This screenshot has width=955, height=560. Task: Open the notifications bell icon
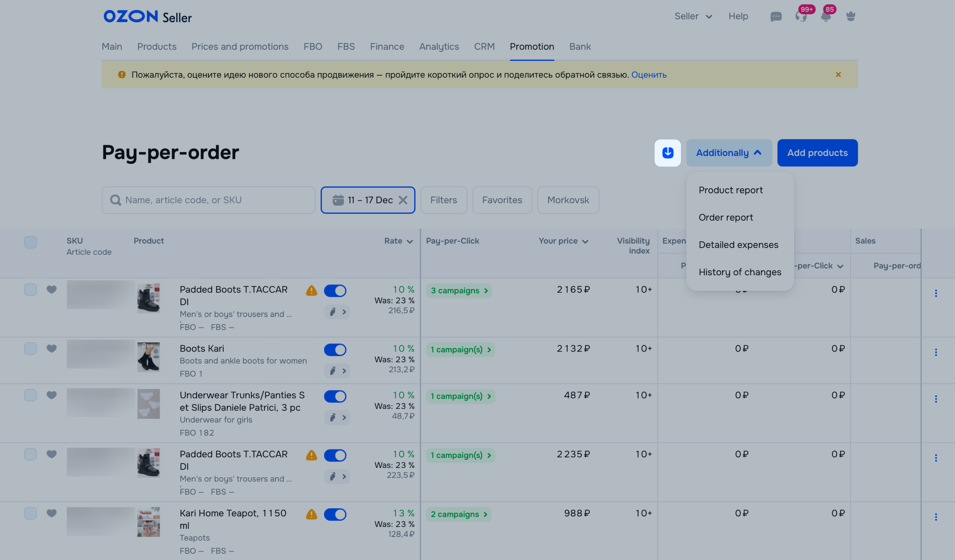(826, 16)
